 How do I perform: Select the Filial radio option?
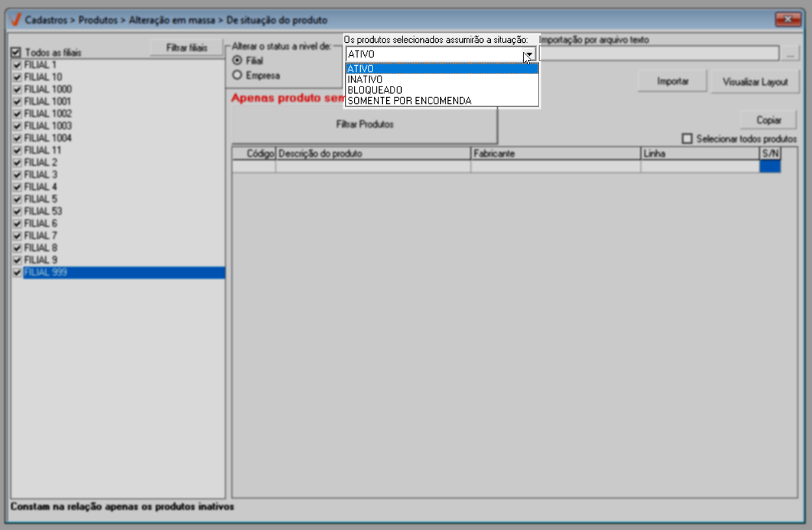[237, 60]
